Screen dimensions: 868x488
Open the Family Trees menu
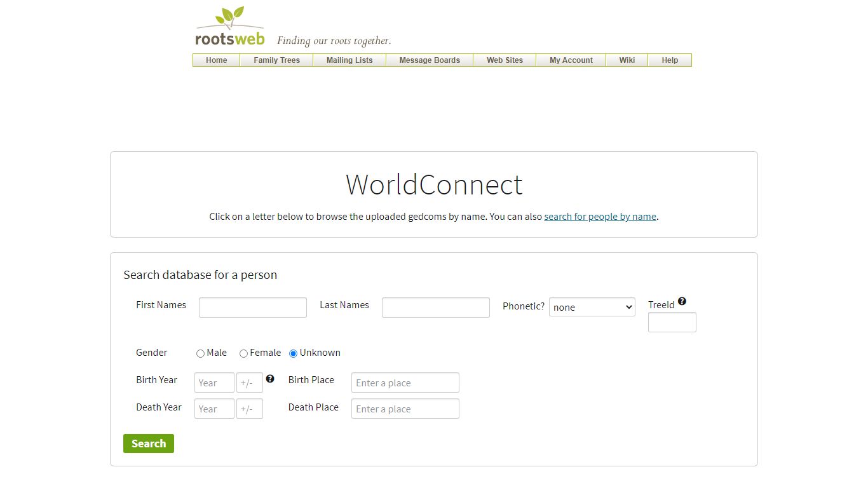(x=276, y=60)
